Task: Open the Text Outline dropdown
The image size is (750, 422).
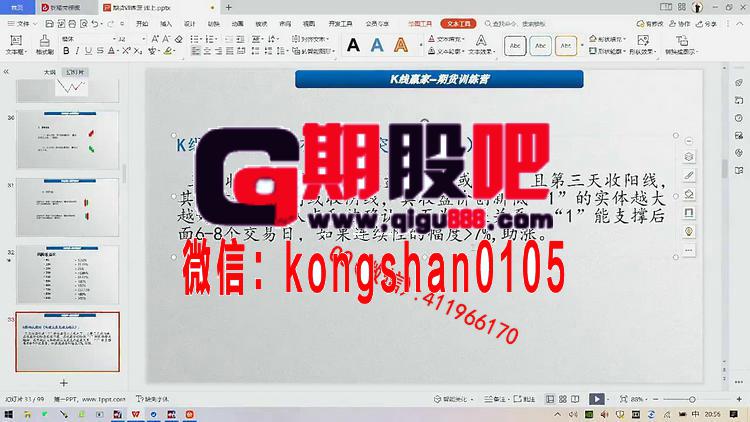Action: [446, 51]
